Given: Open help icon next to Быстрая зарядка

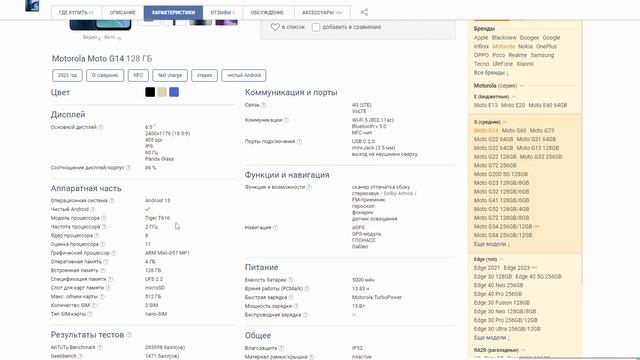Looking at the screenshot, I should (291, 297).
